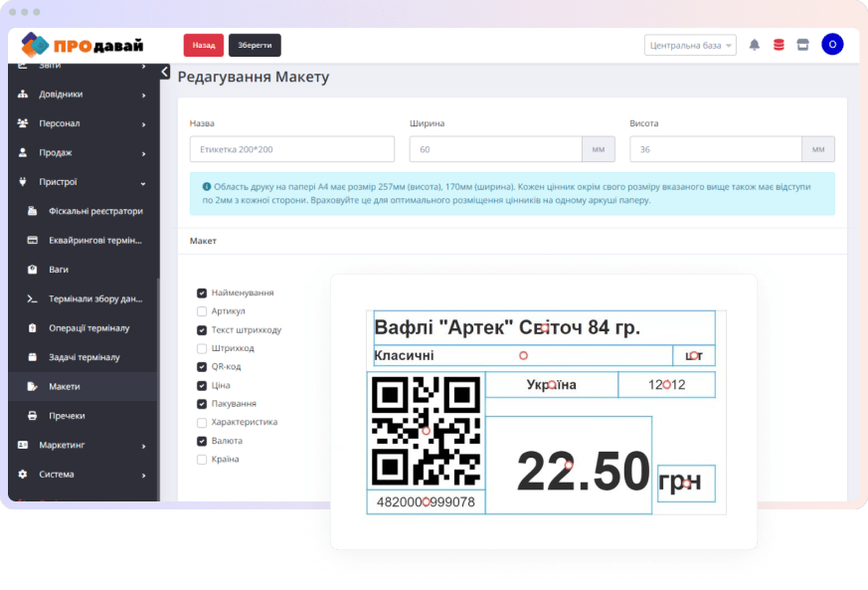Click the red database icon

click(x=779, y=45)
